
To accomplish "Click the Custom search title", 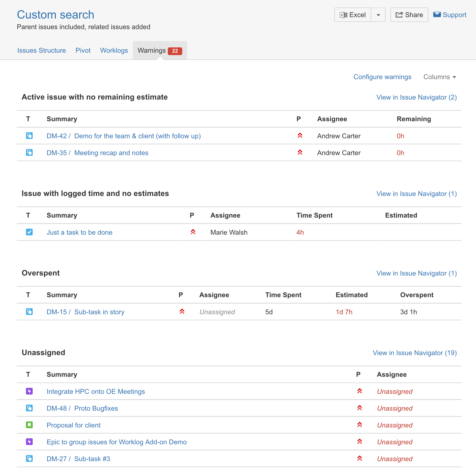I will pos(56,15).
